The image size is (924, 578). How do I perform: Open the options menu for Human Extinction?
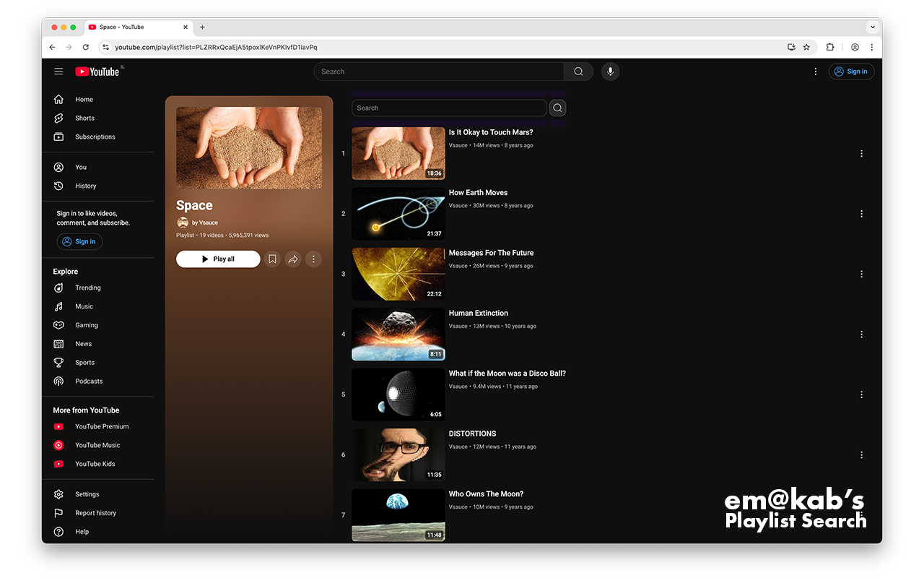[x=861, y=335]
